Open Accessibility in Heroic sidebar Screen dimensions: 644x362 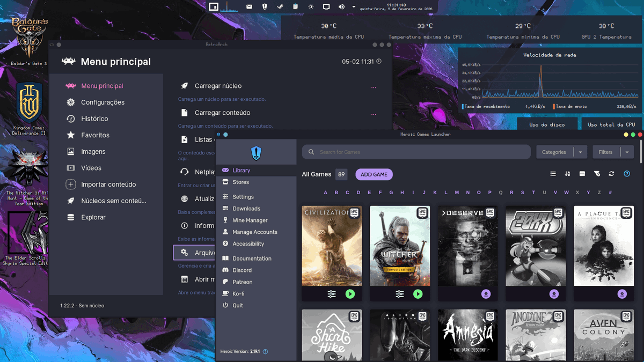coord(256,244)
